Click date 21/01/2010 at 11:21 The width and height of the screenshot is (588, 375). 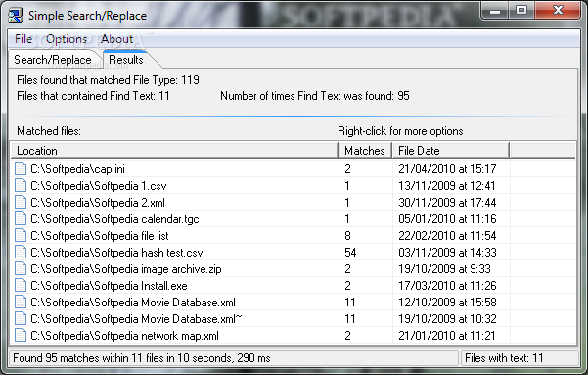point(447,335)
